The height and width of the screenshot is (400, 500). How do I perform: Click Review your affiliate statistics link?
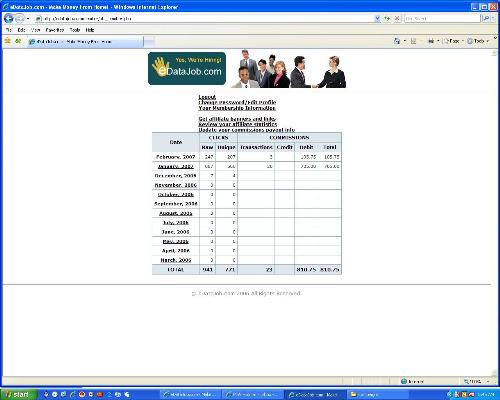pyautogui.click(x=238, y=124)
